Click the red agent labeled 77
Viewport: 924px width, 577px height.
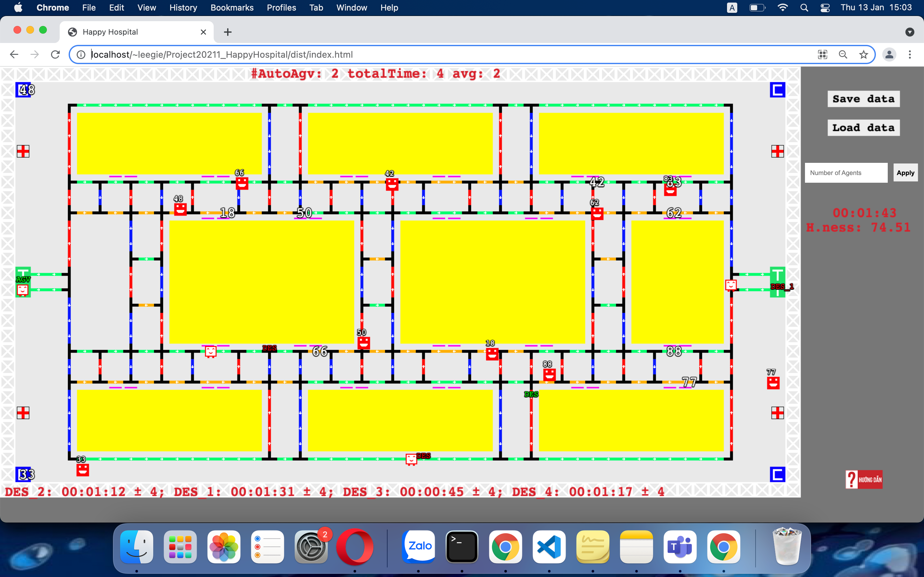point(773,383)
